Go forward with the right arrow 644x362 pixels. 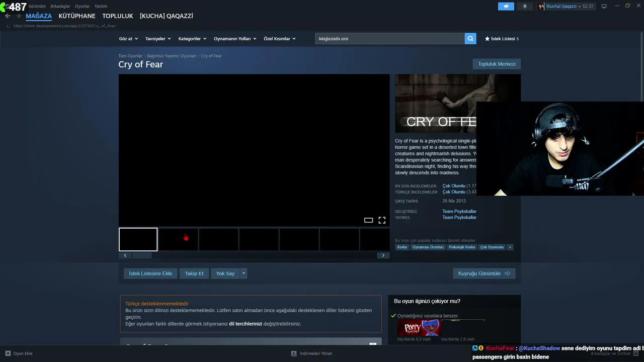18,16
